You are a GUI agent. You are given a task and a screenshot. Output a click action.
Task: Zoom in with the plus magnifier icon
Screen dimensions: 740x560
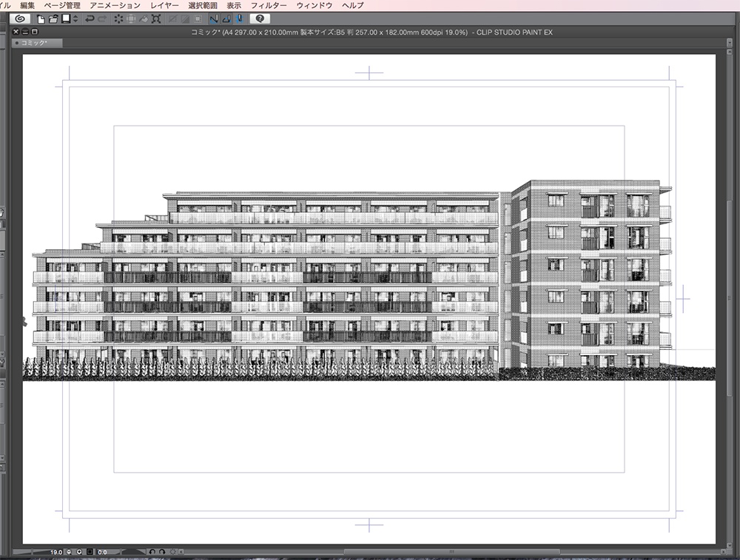(79, 552)
